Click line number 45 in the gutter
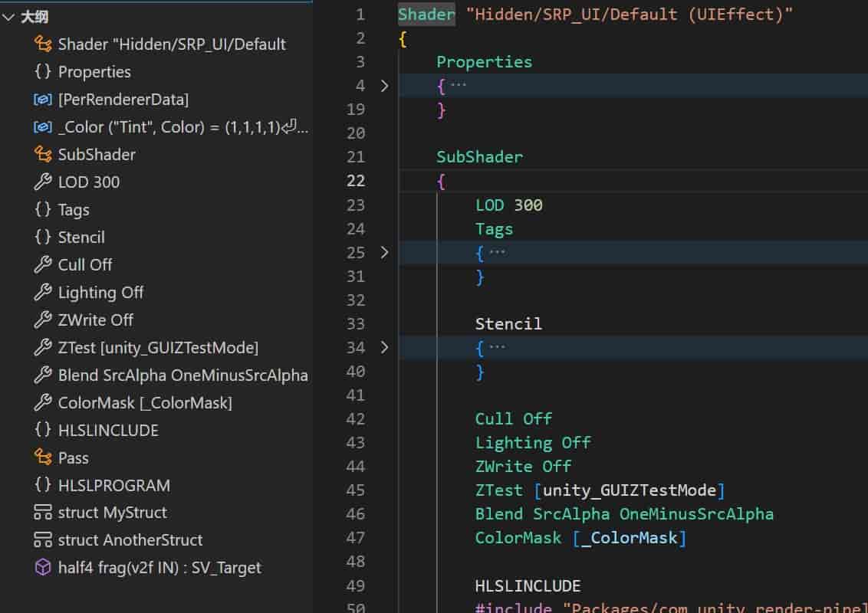868x613 pixels. coord(355,490)
